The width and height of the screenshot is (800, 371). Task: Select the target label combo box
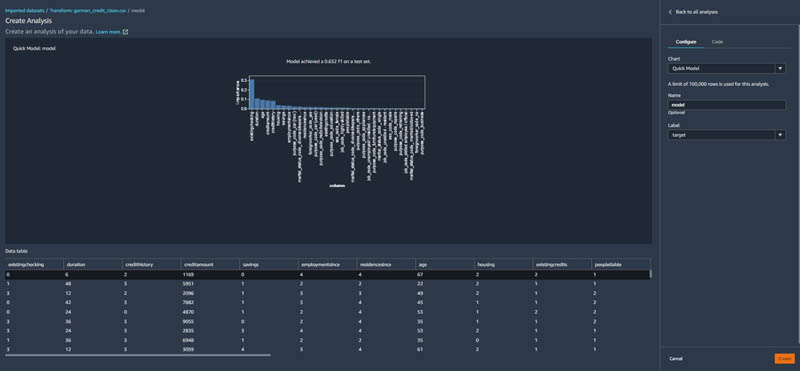point(727,135)
